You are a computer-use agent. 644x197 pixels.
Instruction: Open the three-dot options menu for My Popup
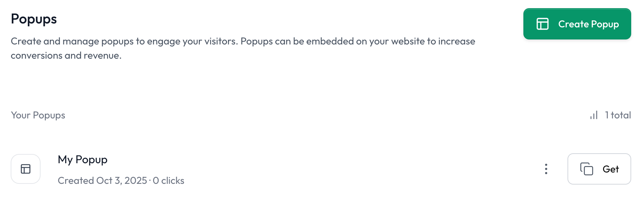tap(546, 169)
